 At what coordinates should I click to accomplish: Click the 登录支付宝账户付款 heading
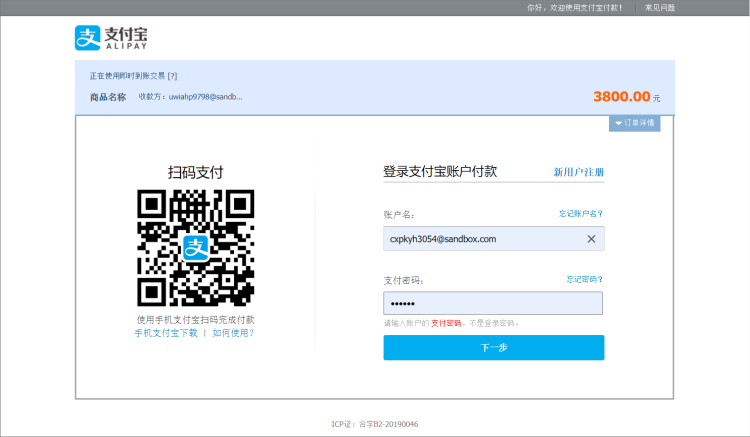440,172
